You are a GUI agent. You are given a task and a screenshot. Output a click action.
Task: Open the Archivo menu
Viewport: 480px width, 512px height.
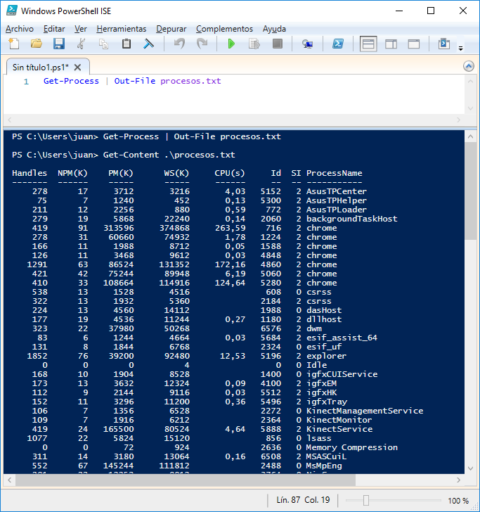20,29
